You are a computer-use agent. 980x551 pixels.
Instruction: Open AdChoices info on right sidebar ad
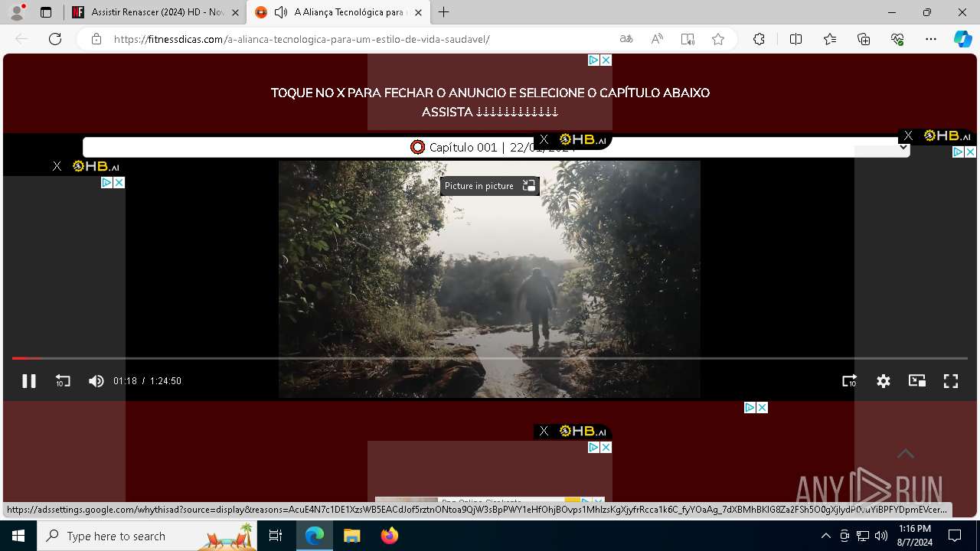958,152
